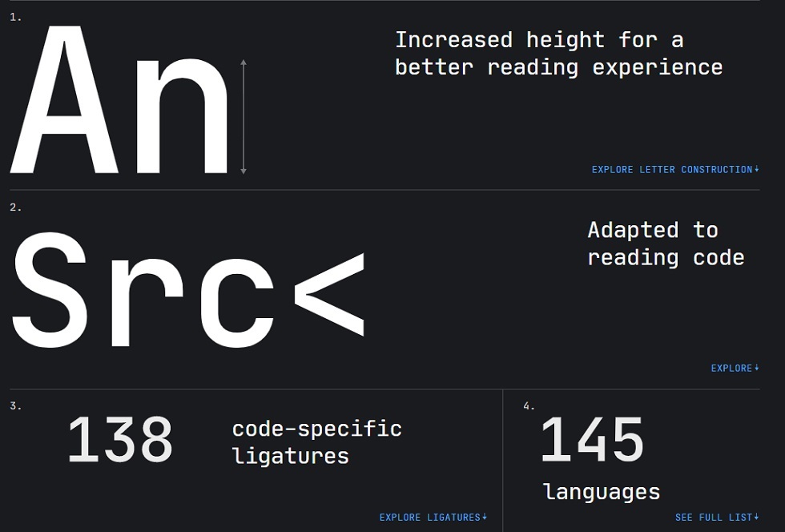Viewport: 785px width, 532px height.
Task: Click the down arrow after Letter Construction
Action: [757, 169]
